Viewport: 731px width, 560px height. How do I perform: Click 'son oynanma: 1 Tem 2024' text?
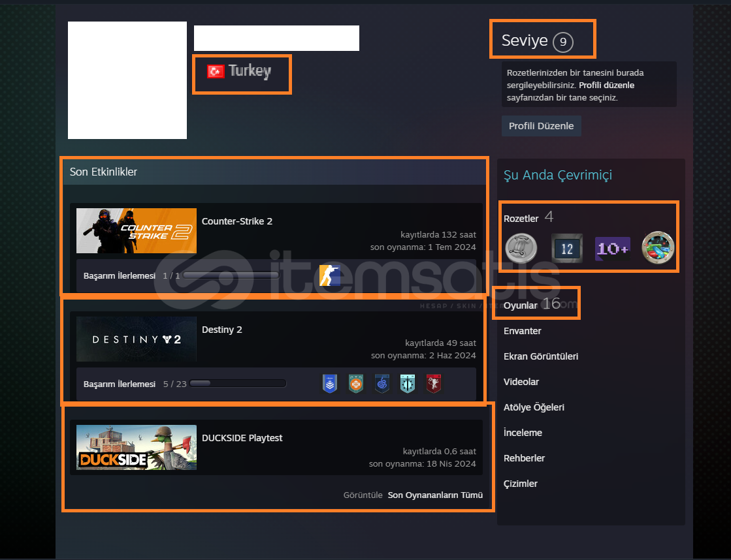(423, 247)
